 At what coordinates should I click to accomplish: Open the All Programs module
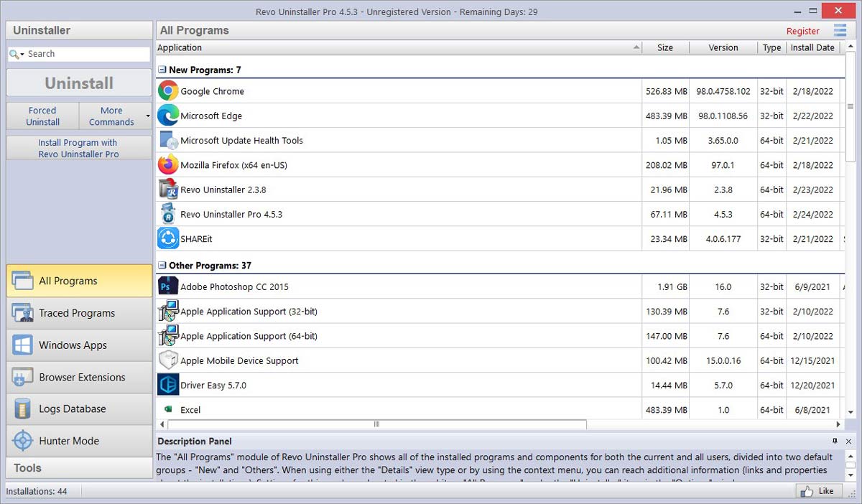[79, 281]
